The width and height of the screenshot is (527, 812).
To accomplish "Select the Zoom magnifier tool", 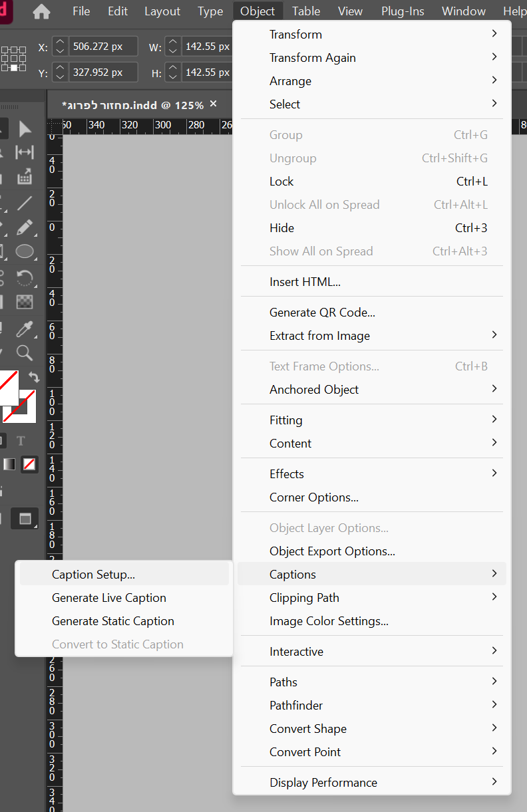I will [x=25, y=352].
